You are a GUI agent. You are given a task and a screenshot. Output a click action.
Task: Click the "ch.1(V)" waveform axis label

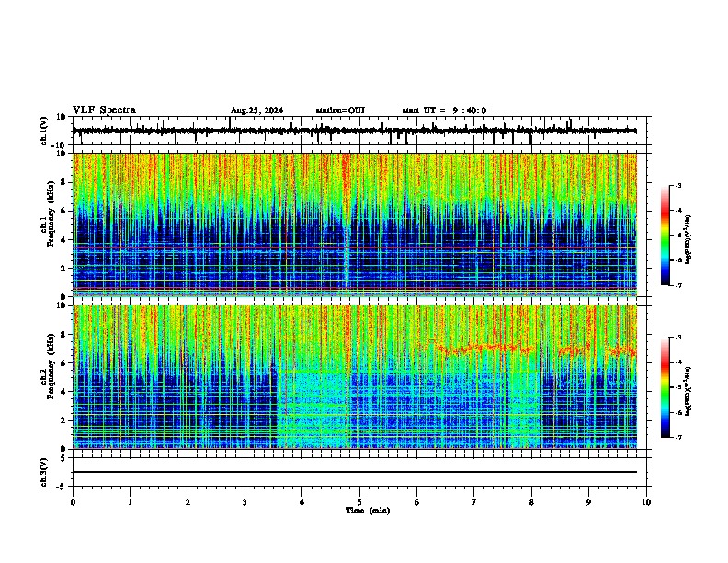(44, 131)
